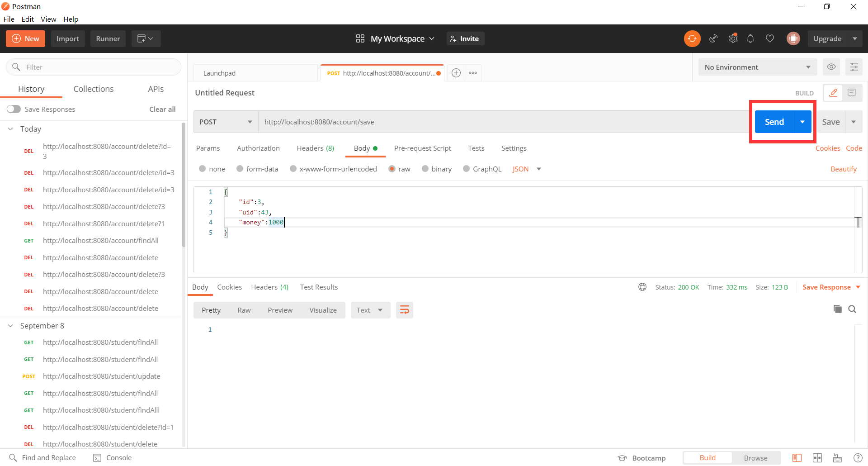The width and height of the screenshot is (868, 466).
Task: Click the edit pencil icon beside BUILD
Action: tap(833, 93)
